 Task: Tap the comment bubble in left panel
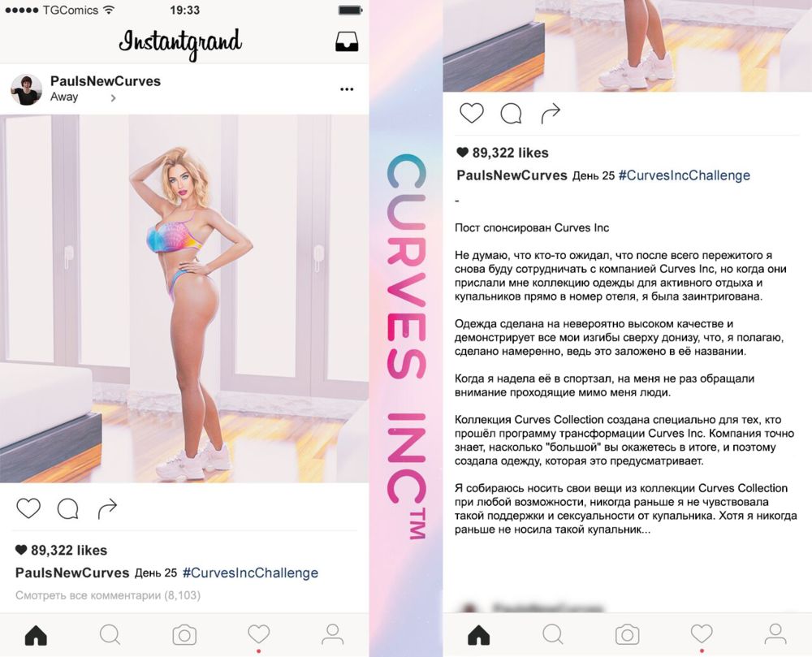[68, 509]
